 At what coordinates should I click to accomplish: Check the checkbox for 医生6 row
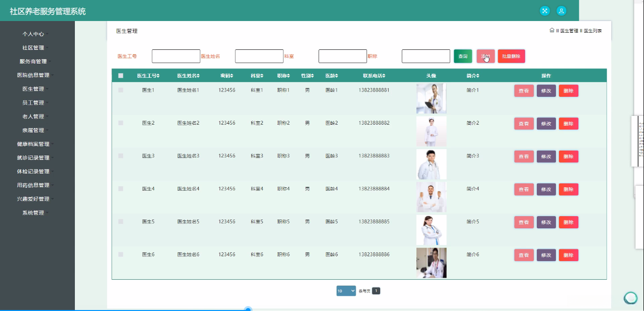click(121, 254)
